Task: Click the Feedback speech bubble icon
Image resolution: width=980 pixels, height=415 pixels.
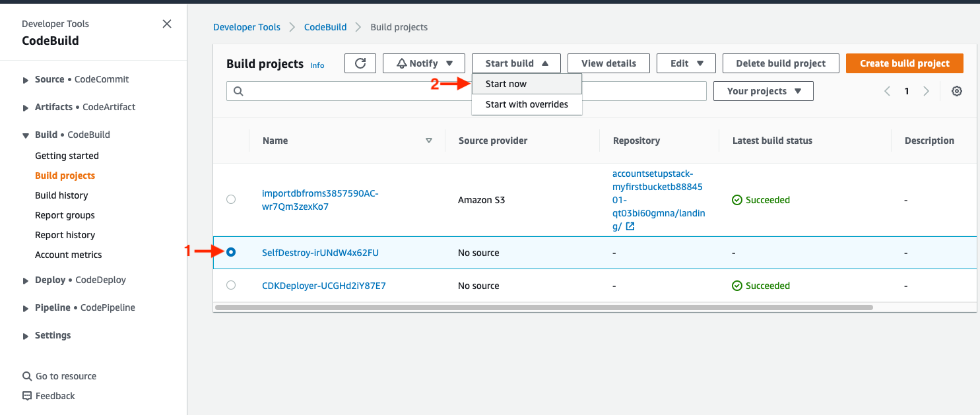Action: tap(27, 396)
